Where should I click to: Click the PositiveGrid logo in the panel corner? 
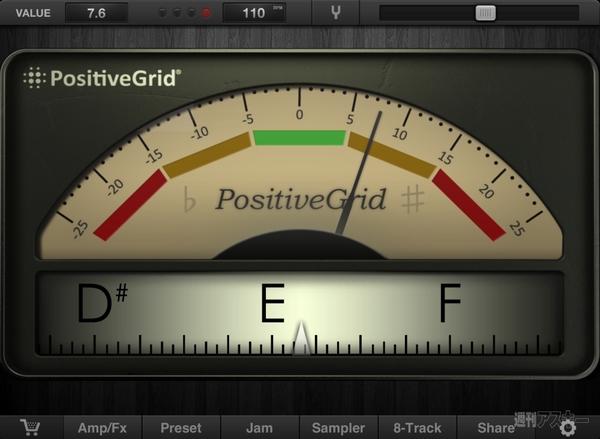coord(102,78)
